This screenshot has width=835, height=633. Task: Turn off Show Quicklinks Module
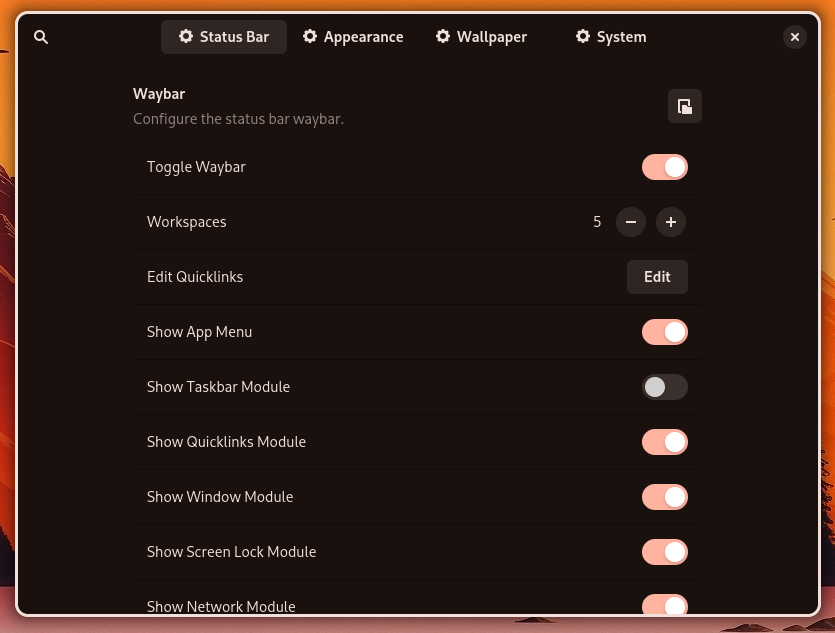point(664,442)
